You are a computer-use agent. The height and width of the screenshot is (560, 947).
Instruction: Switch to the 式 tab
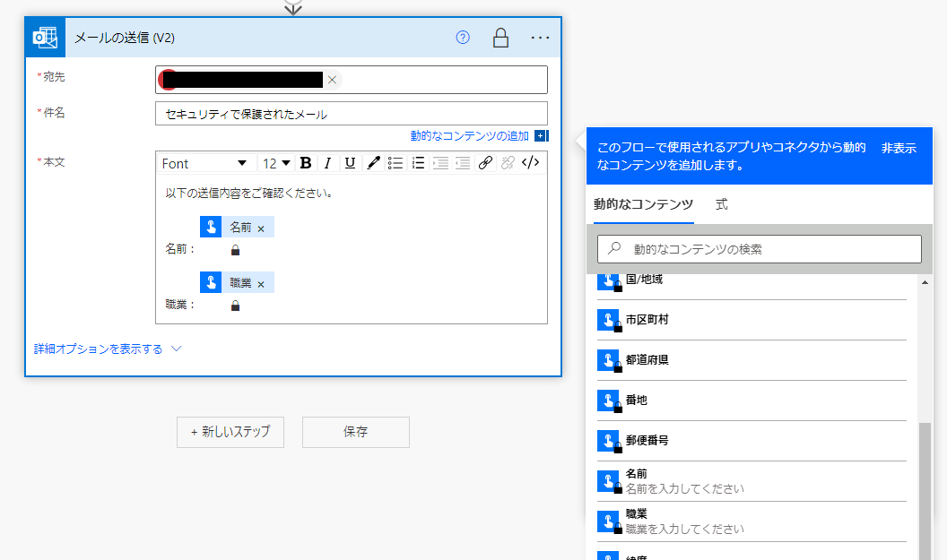click(722, 204)
